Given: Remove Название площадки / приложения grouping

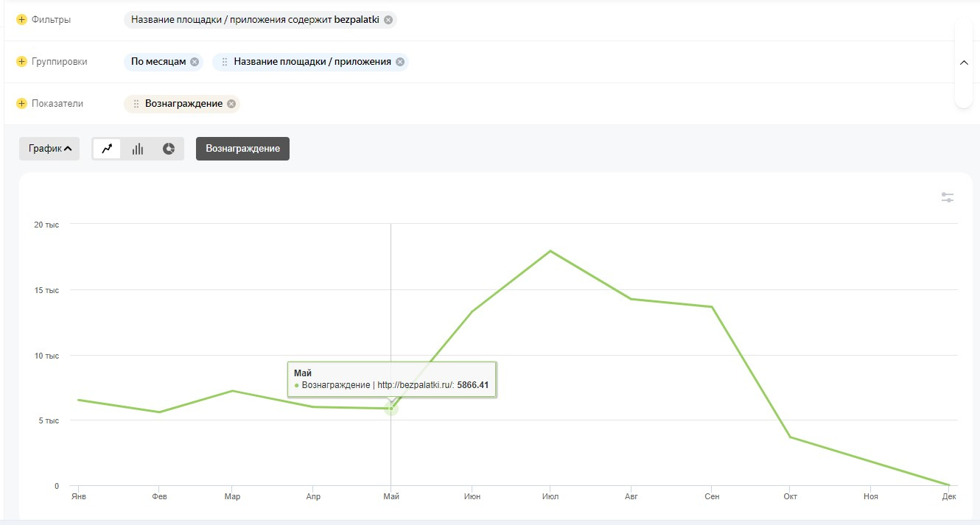Looking at the screenshot, I should tap(400, 62).
